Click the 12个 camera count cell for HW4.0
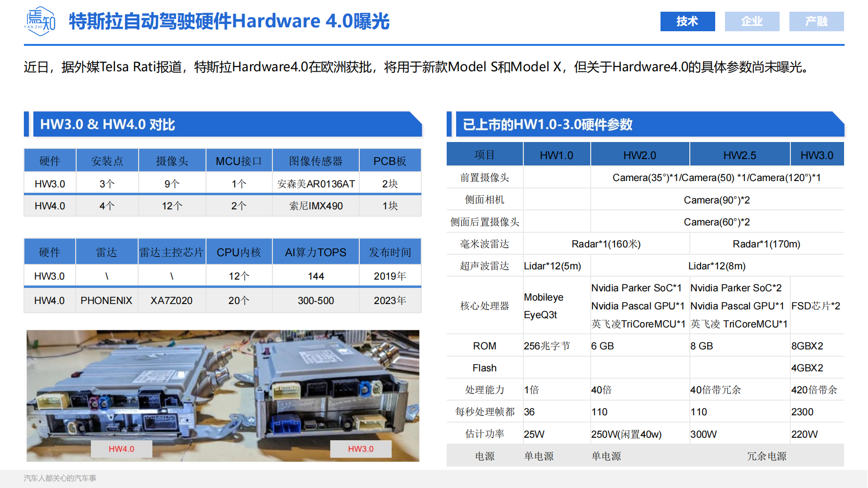The height and width of the screenshot is (488, 868). click(172, 206)
